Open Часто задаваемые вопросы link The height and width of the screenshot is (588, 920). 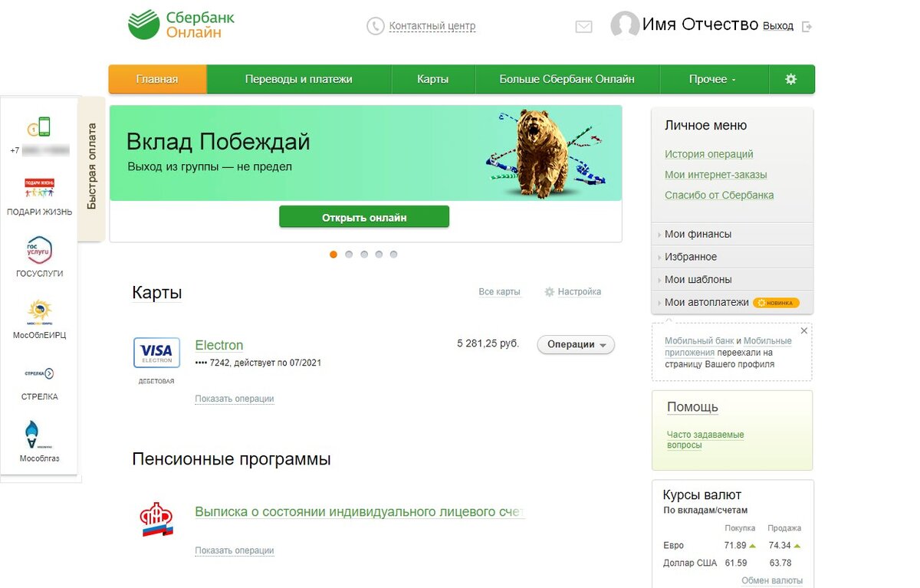pos(705,440)
